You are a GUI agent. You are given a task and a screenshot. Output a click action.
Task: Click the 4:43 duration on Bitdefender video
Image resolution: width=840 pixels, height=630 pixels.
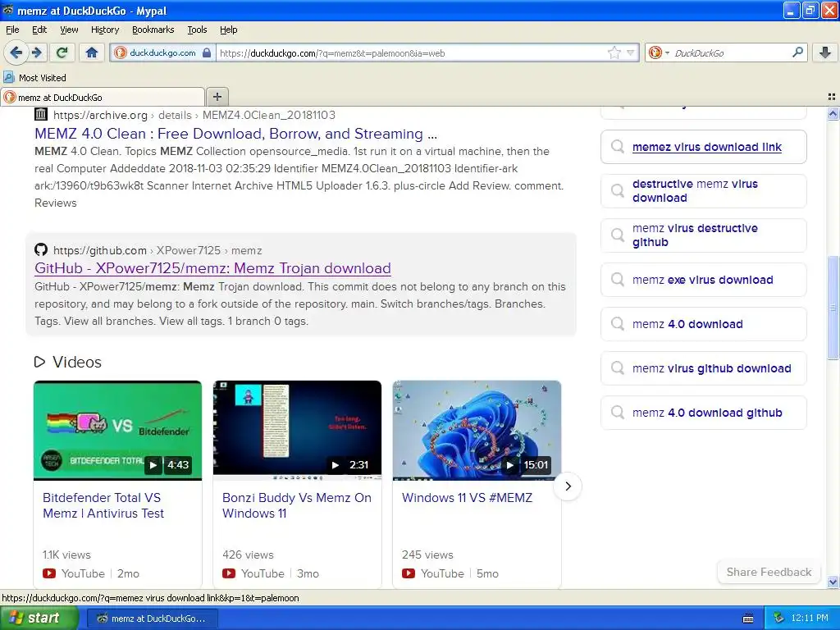pos(178,464)
